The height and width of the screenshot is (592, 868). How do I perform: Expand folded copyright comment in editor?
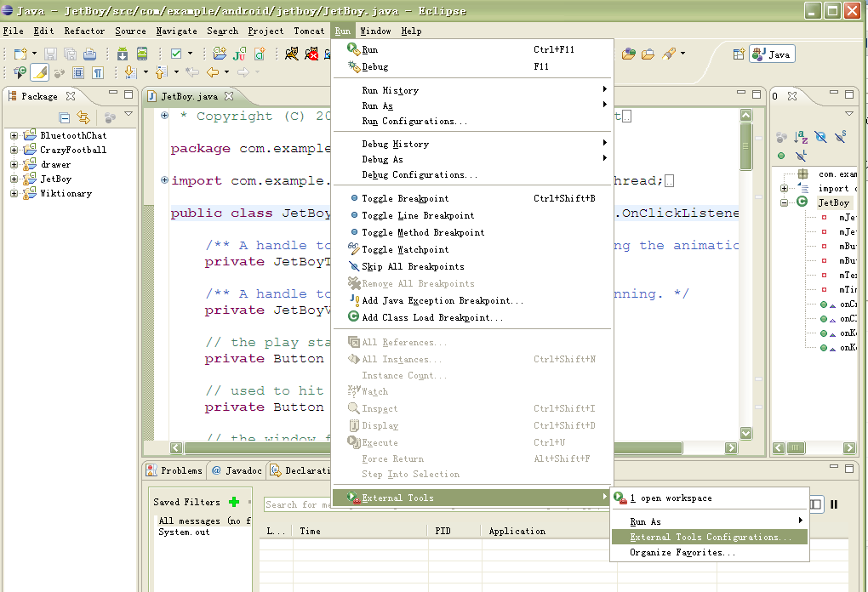pyautogui.click(x=164, y=116)
